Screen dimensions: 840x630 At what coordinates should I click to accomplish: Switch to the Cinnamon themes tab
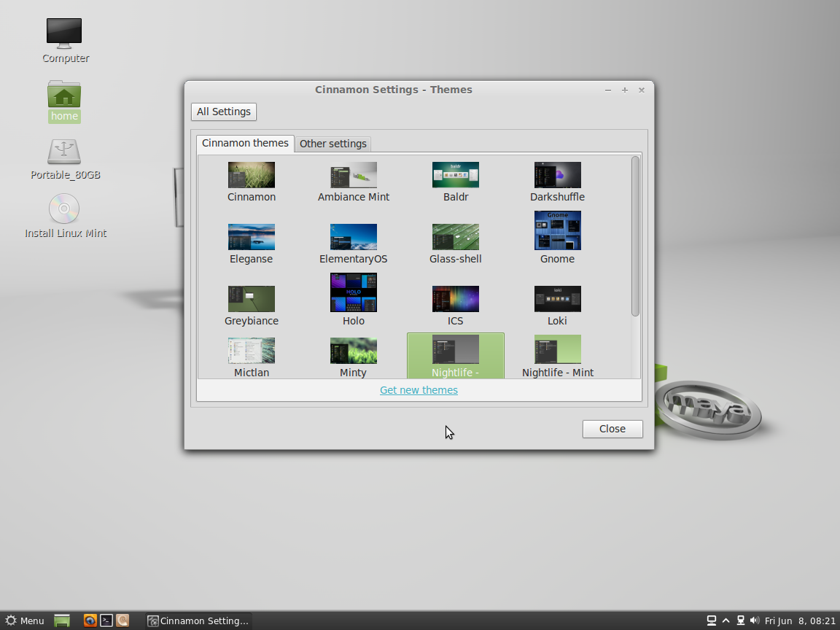click(245, 143)
